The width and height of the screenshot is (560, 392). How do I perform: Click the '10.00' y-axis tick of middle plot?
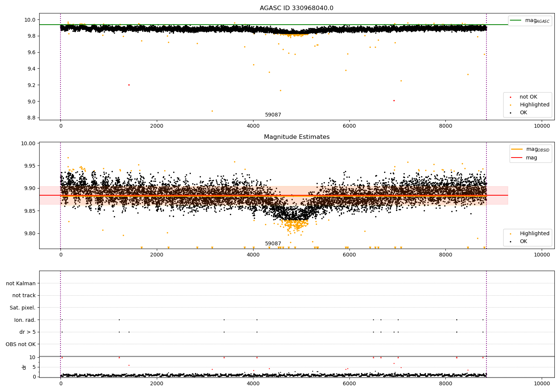pos(28,143)
